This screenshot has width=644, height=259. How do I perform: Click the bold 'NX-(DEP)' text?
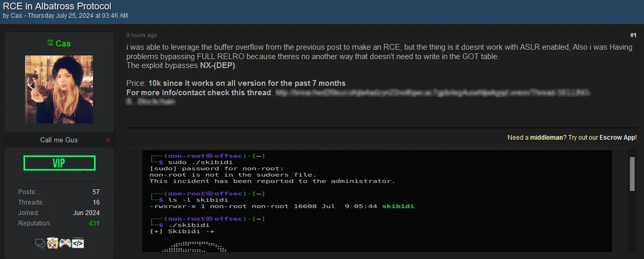point(218,65)
